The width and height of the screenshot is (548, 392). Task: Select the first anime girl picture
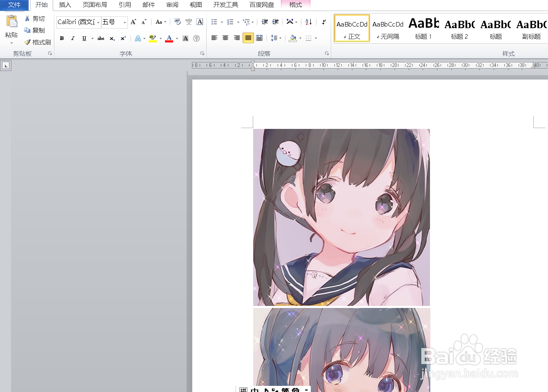coord(341,217)
